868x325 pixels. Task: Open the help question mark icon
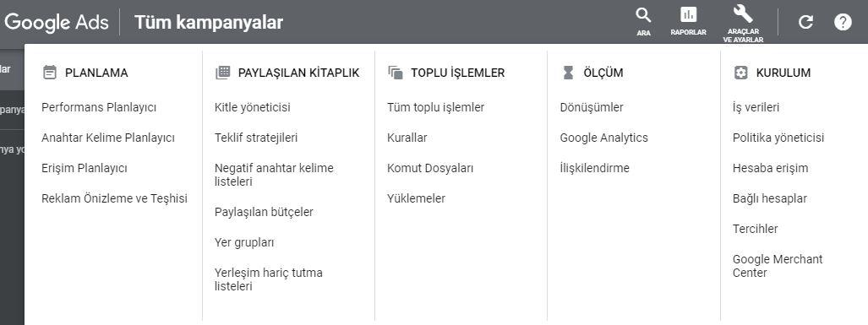tap(843, 22)
